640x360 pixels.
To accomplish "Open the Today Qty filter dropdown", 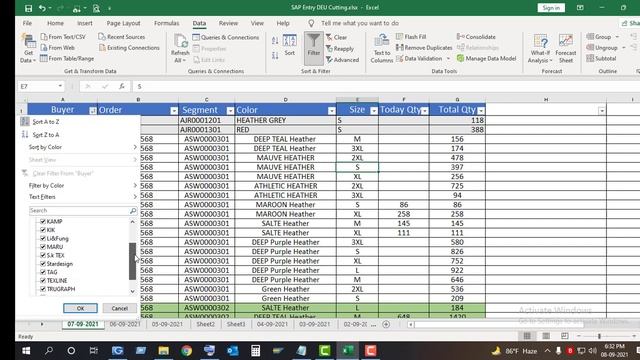I will (424, 111).
